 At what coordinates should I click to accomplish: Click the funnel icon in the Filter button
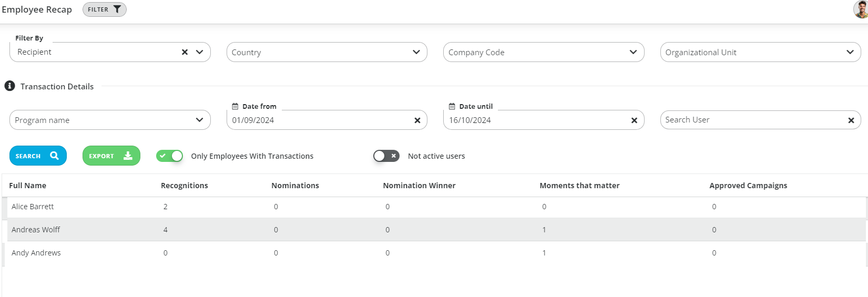117,9
